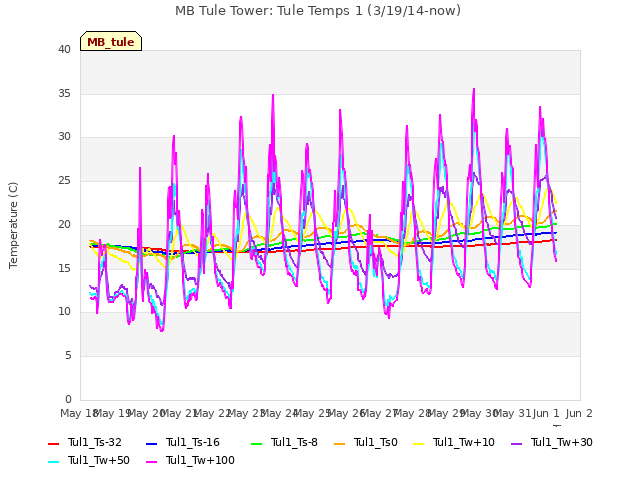Click the Tul1_Ts-8 legend label
Image resolution: width=640 pixels, height=480 pixels.
pos(294,442)
